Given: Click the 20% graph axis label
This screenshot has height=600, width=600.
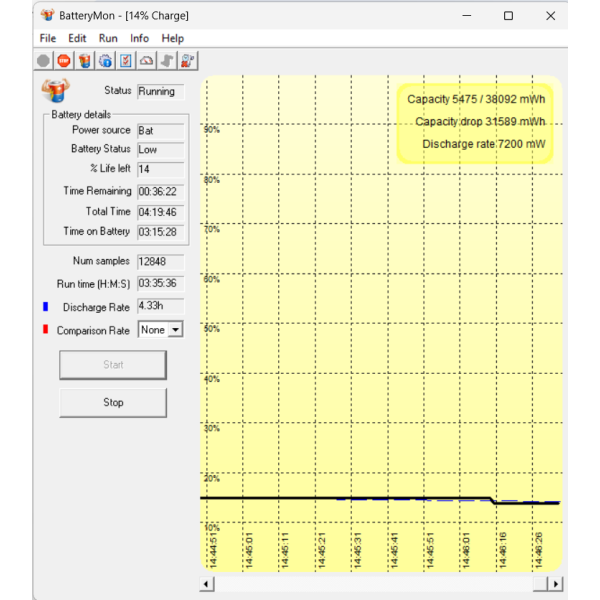Looking at the screenshot, I should (x=212, y=478).
